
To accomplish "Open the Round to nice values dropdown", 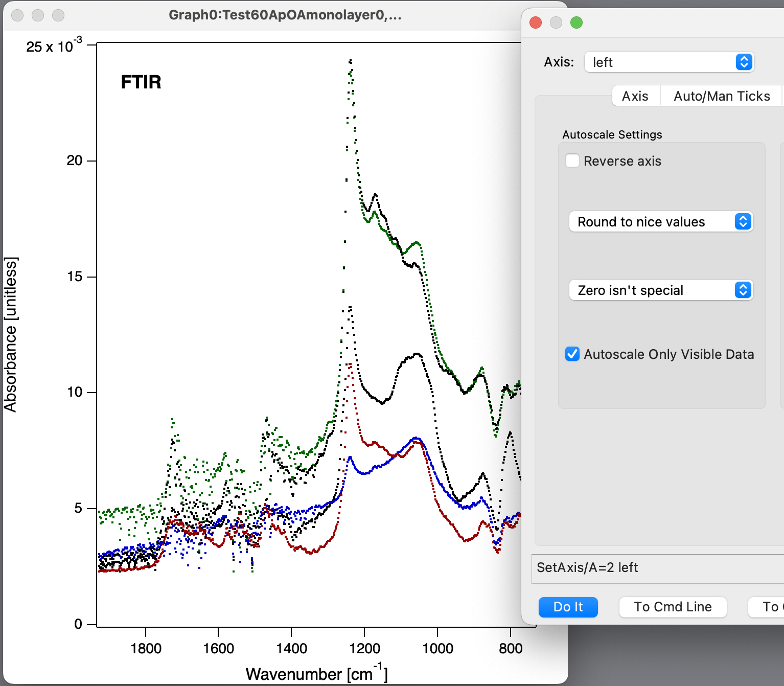I will (661, 222).
